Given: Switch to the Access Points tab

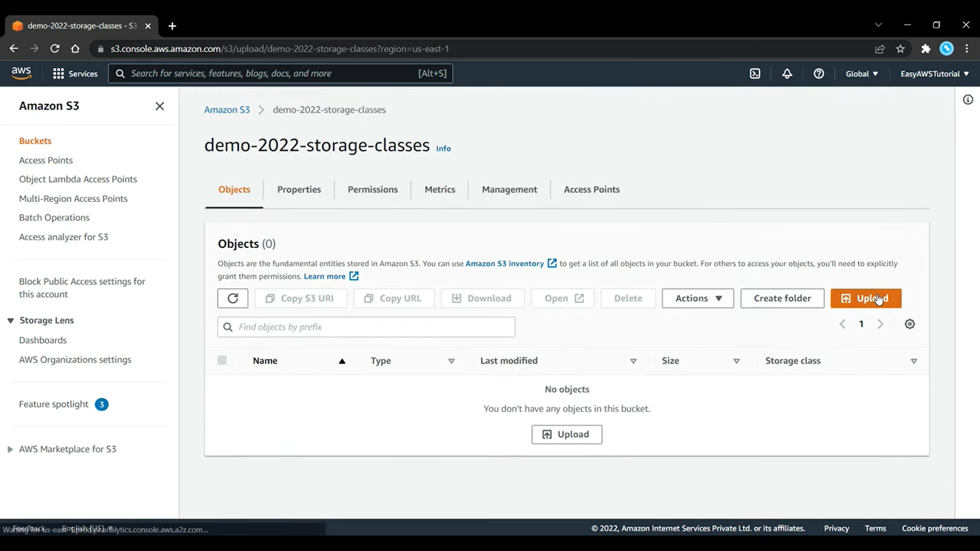Looking at the screenshot, I should pos(592,190).
